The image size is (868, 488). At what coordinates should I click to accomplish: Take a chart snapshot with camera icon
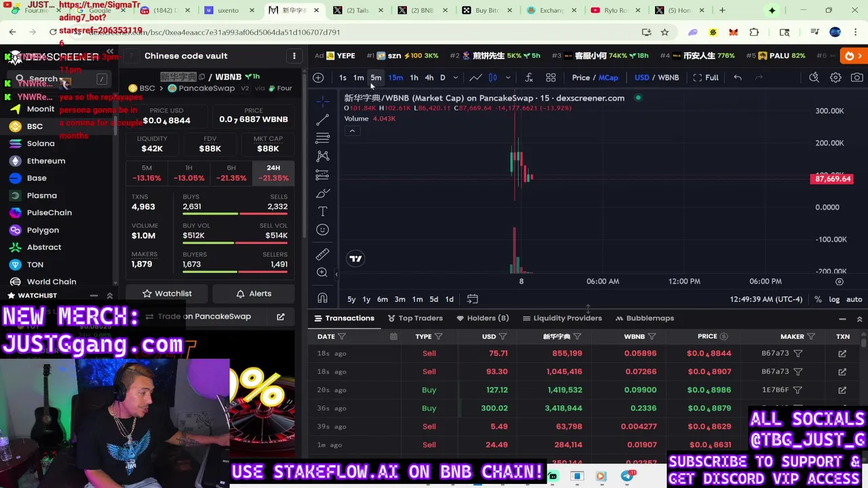857,77
